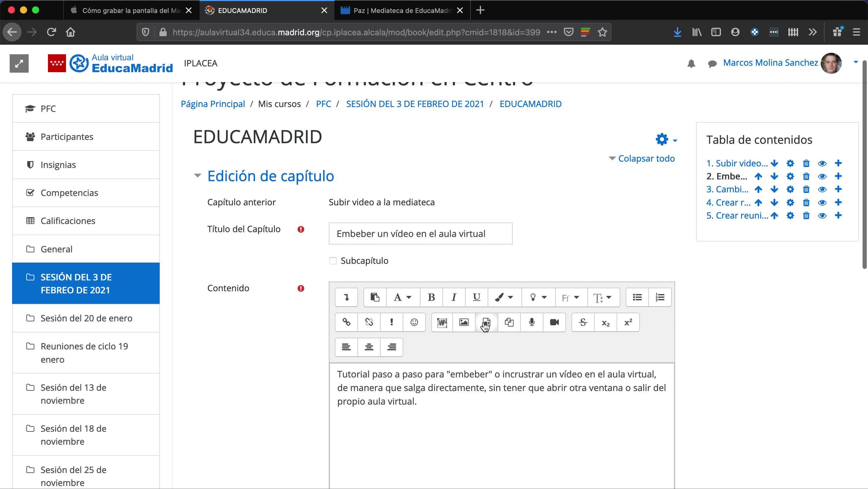This screenshot has height=489, width=868.
Task: Apply strikethrough formatting
Action: (x=583, y=322)
